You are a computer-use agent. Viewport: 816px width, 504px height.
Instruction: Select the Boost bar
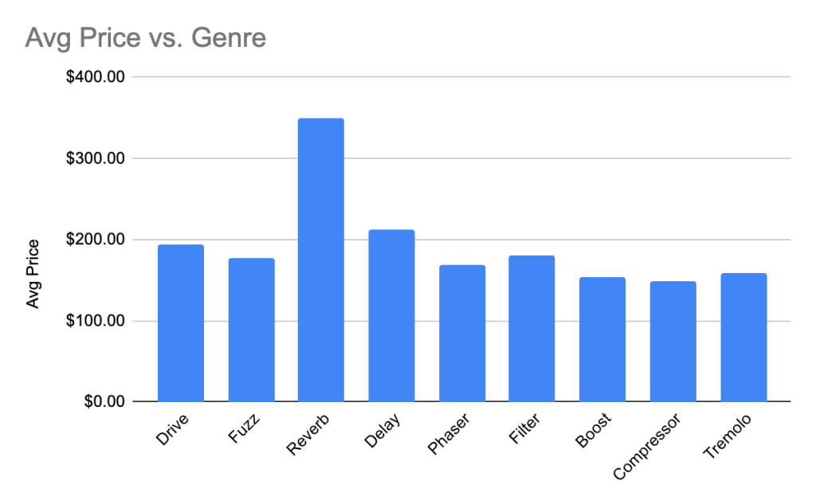pos(602,339)
